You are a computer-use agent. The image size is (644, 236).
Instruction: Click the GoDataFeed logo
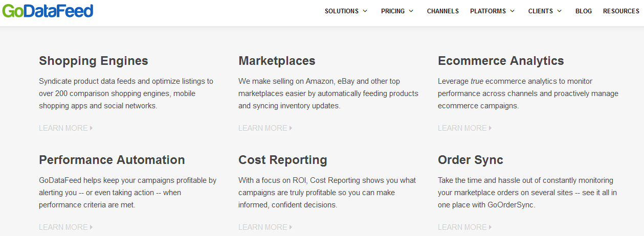click(48, 11)
